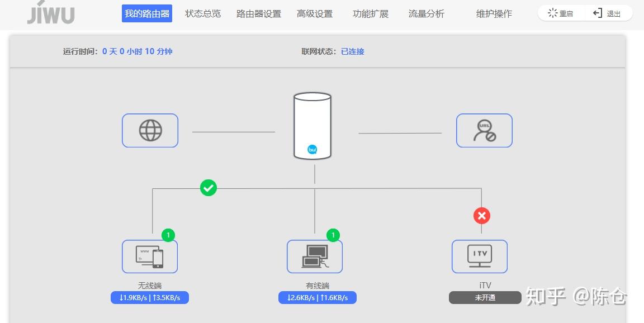This screenshot has height=323, width=644.
Task: Click the green count badge on 无线端
Action: point(168,235)
